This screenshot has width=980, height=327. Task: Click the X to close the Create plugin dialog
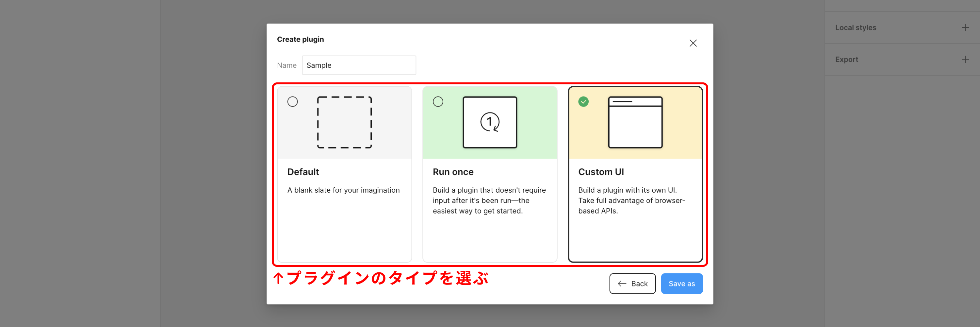pyautogui.click(x=693, y=43)
